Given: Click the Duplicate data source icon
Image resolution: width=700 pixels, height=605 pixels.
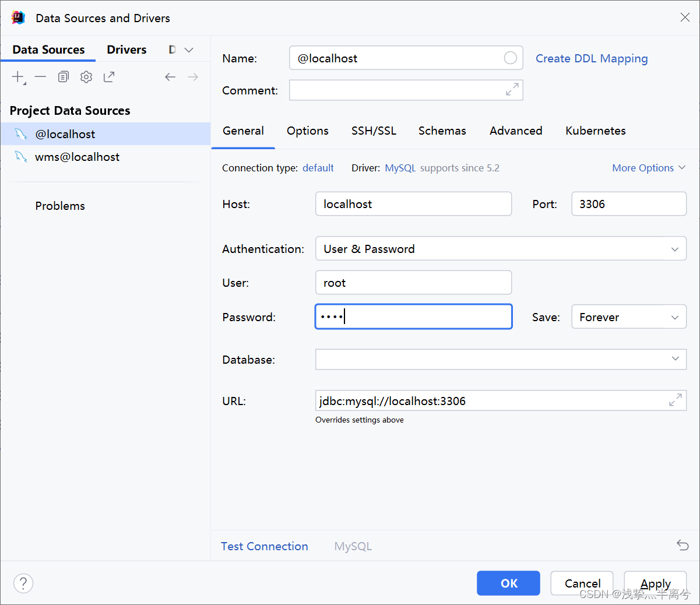Looking at the screenshot, I should pyautogui.click(x=64, y=77).
